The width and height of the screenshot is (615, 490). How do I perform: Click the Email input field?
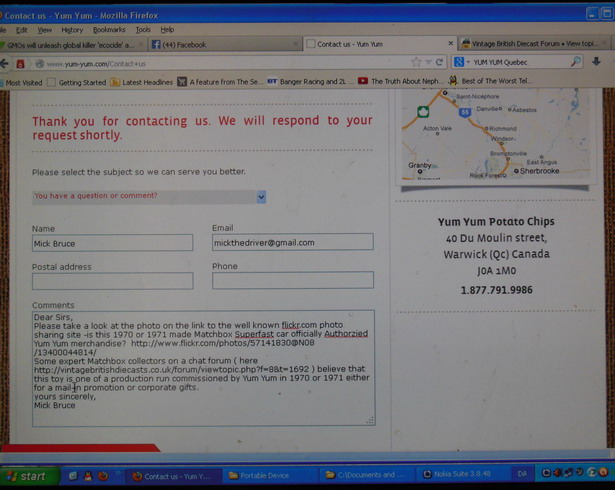click(293, 242)
